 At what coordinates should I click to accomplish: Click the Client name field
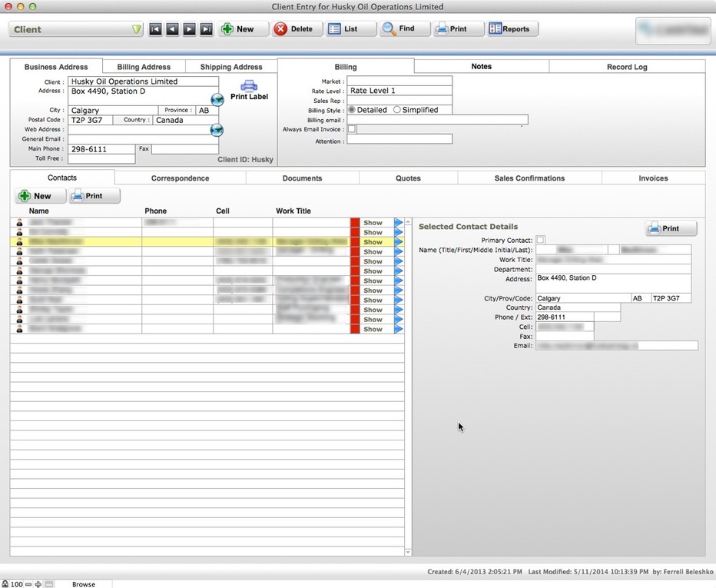(143, 81)
